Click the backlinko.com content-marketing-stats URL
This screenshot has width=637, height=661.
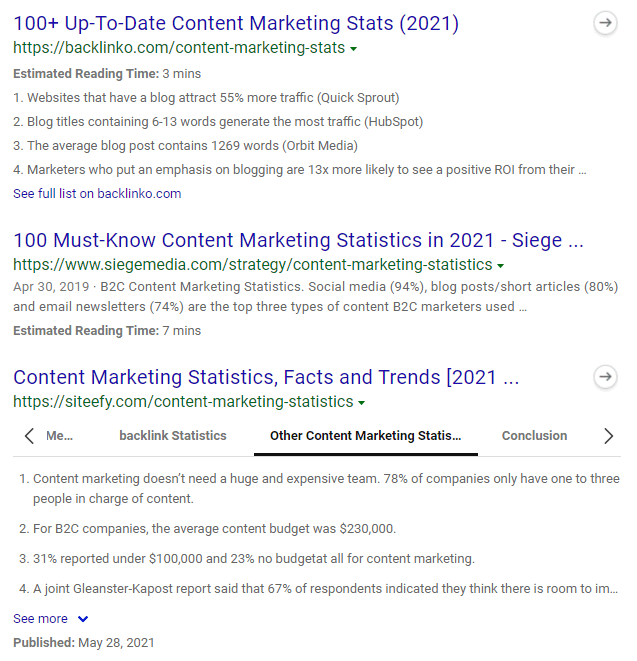179,48
